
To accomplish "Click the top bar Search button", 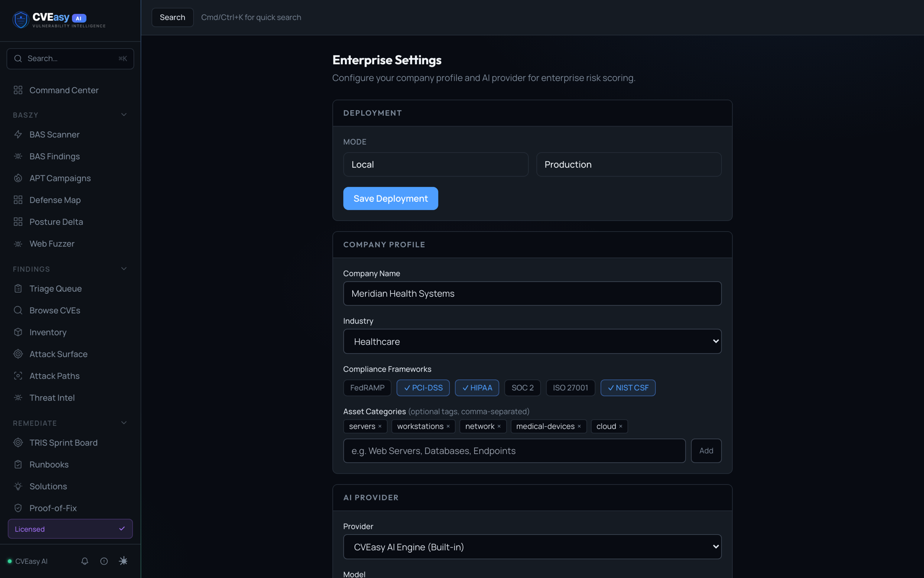I will 172,17.
